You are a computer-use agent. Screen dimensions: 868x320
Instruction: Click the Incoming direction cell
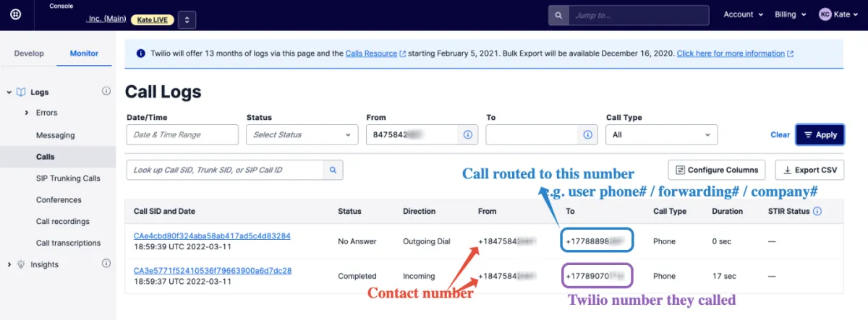click(419, 276)
